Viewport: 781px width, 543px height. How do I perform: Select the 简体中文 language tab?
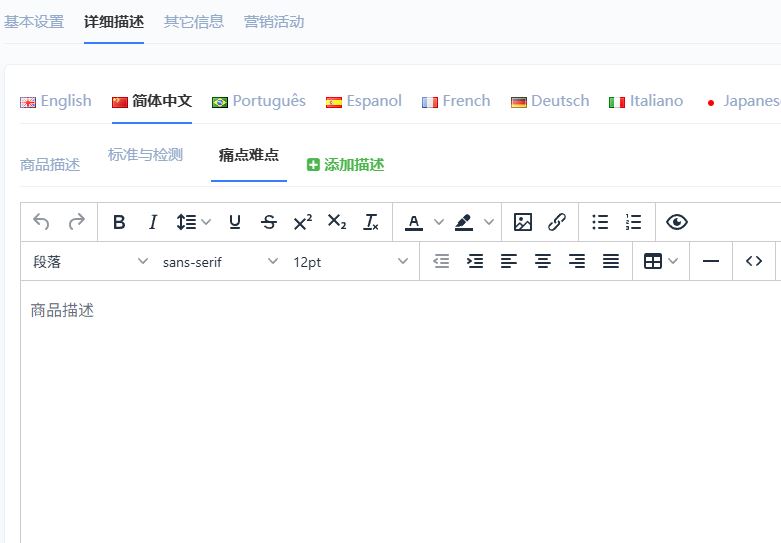(152, 101)
